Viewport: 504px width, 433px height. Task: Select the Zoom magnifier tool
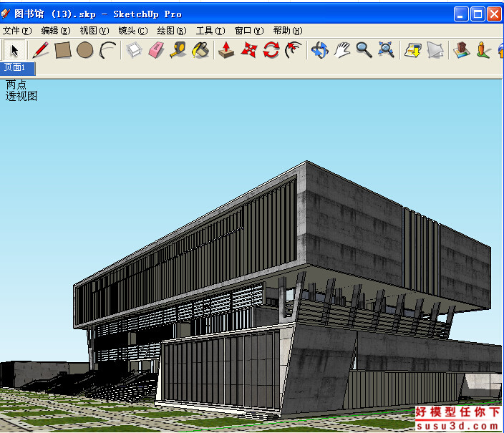(364, 50)
